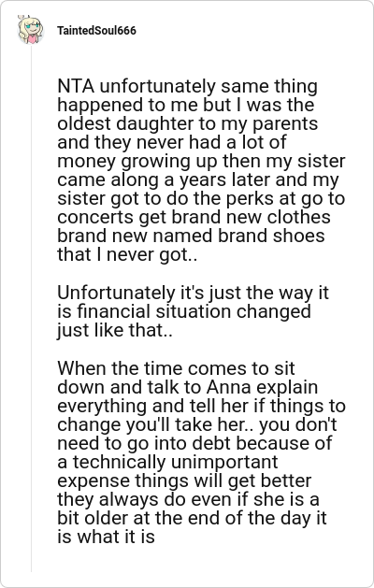Click the phrase 'brand new named brand shoes'
Image resolution: width=374 pixels, height=588 pixels.
coord(191,237)
